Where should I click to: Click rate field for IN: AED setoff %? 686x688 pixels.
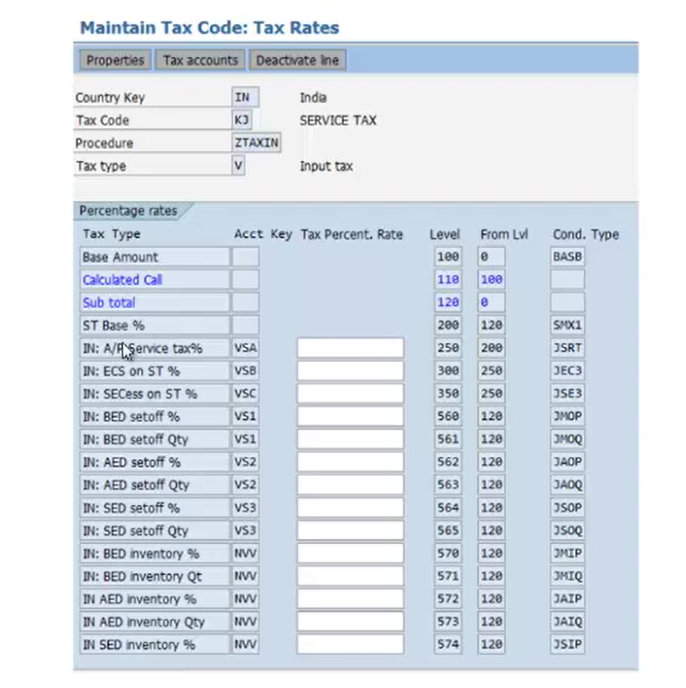pos(350,462)
